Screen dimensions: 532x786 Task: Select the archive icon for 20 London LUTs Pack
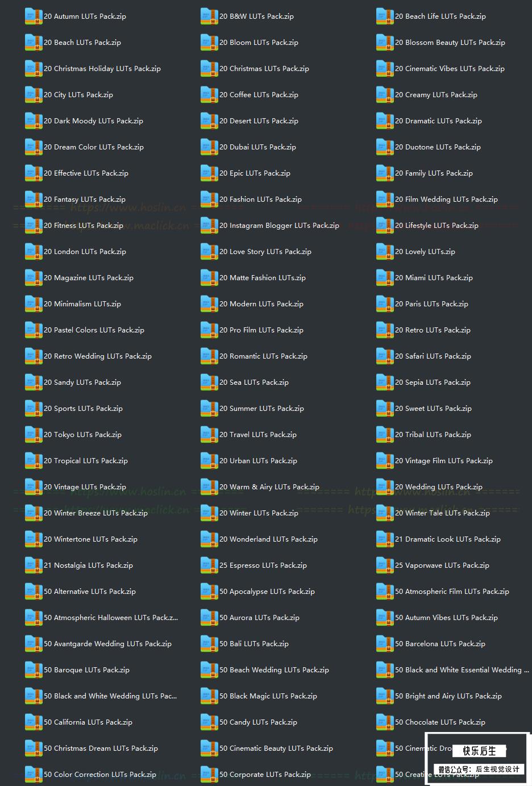click(x=34, y=252)
